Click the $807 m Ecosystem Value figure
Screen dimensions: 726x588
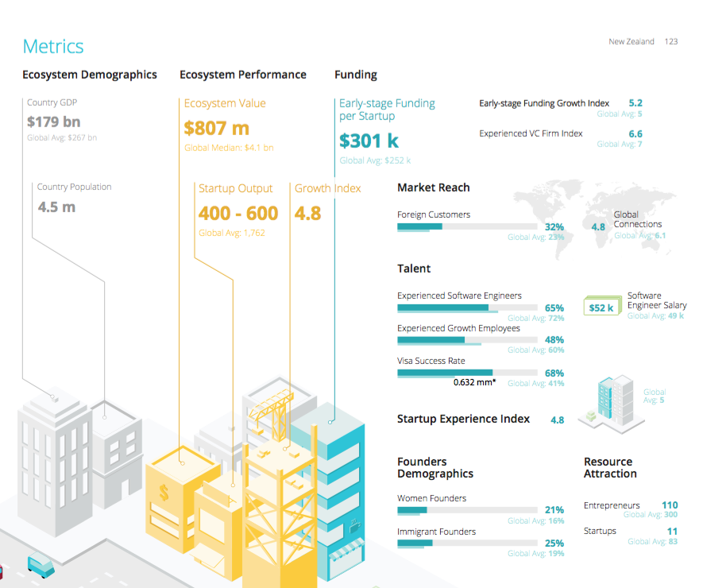tap(216, 128)
